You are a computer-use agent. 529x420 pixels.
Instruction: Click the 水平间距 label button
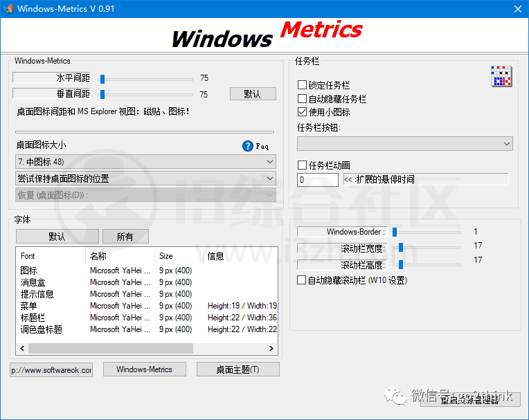[52, 77]
